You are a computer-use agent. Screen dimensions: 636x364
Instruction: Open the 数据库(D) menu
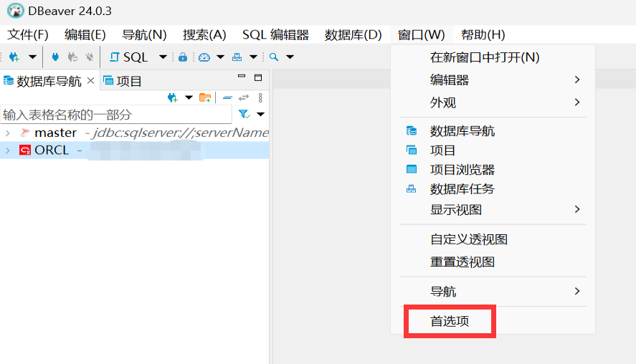(x=353, y=34)
